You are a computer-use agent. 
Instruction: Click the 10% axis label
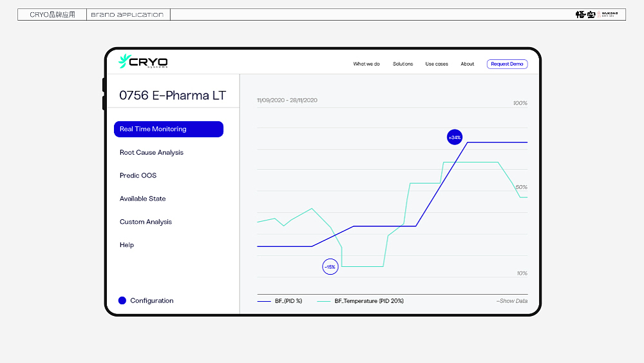point(522,273)
